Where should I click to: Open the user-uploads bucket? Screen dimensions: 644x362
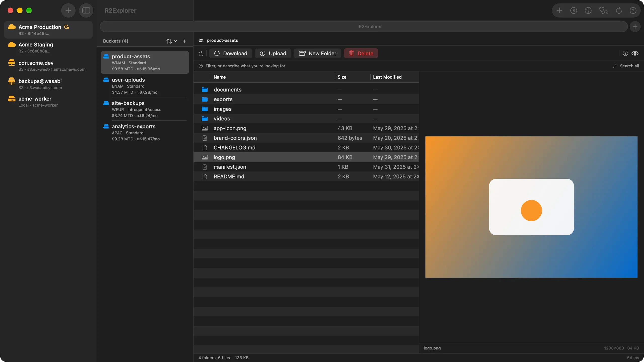tap(145, 86)
